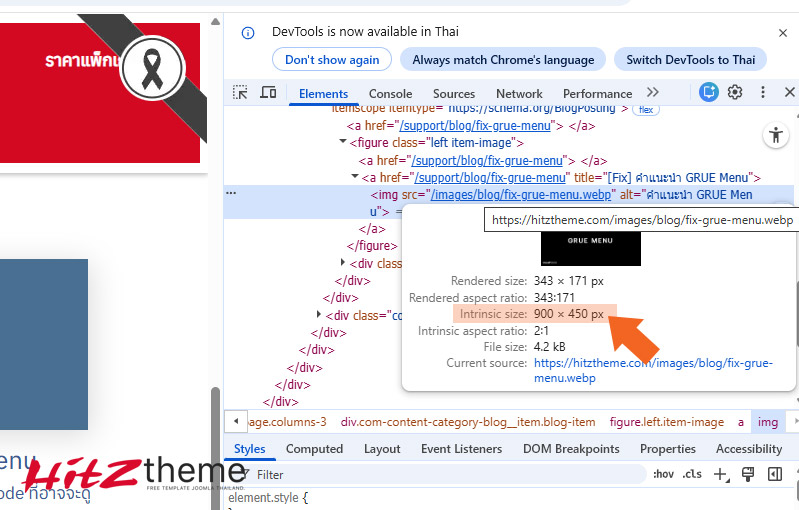This screenshot has height=510, width=799.
Task: Collapse the figure class="left item-image" node
Action: 342,143
